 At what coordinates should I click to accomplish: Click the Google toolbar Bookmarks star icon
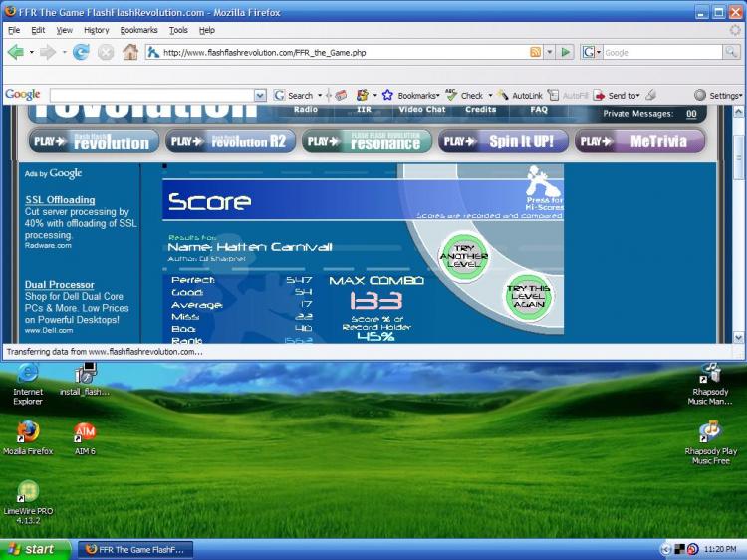pos(387,95)
